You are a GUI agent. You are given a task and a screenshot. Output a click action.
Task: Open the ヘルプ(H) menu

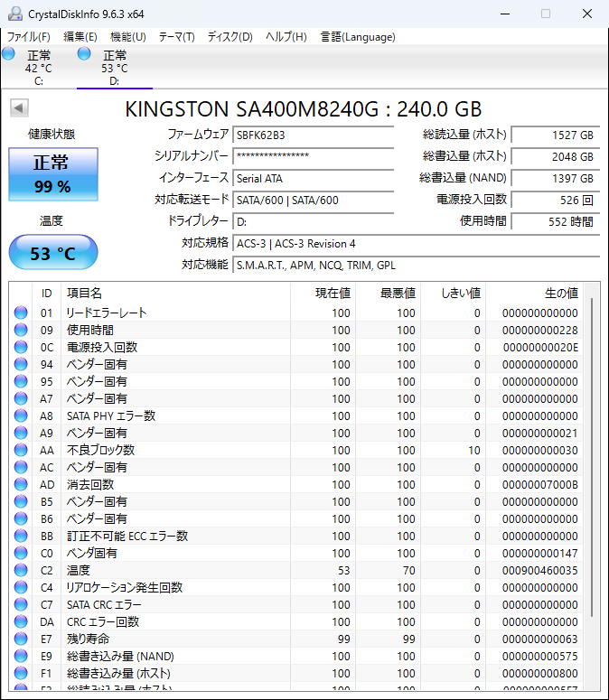point(286,37)
